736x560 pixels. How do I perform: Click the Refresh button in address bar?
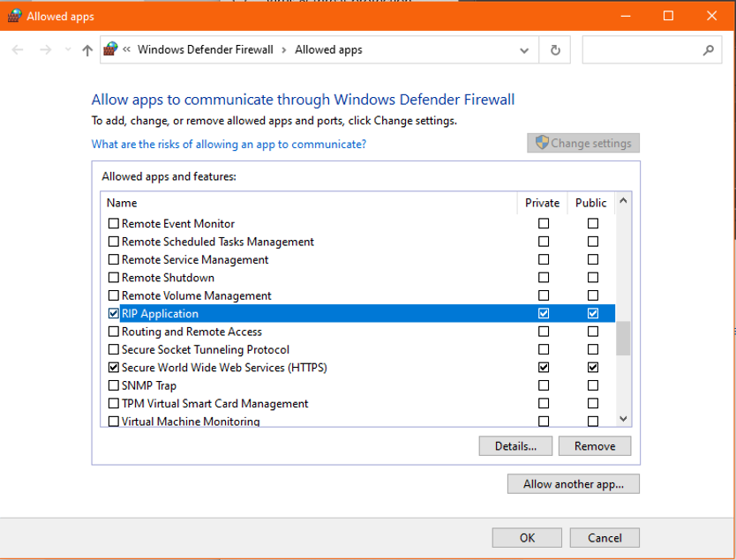(555, 49)
